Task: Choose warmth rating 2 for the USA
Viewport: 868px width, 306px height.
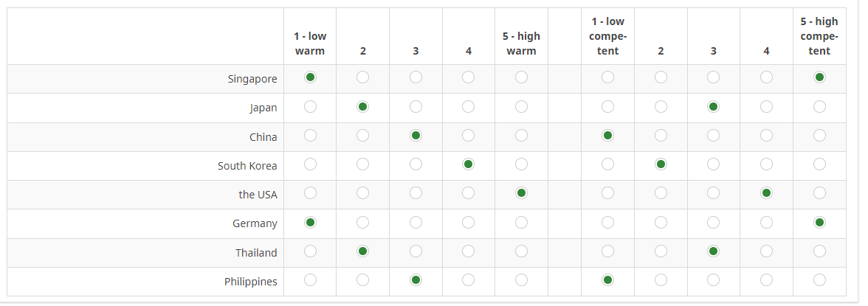Action: click(362, 192)
